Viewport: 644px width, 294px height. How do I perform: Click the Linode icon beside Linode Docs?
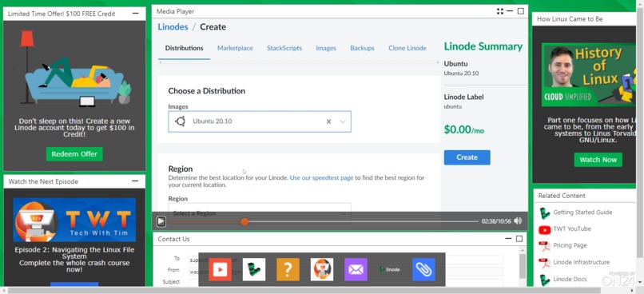[x=545, y=280]
